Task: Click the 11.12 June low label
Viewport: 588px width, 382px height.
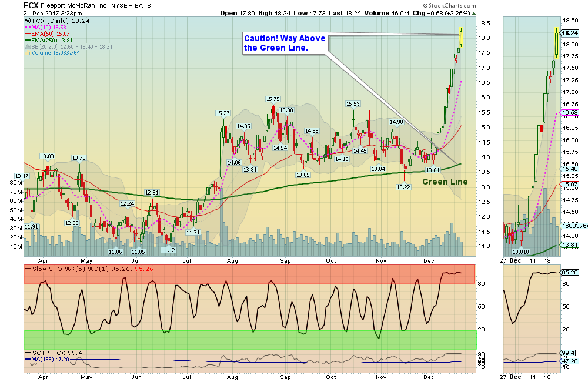Action: (168, 250)
